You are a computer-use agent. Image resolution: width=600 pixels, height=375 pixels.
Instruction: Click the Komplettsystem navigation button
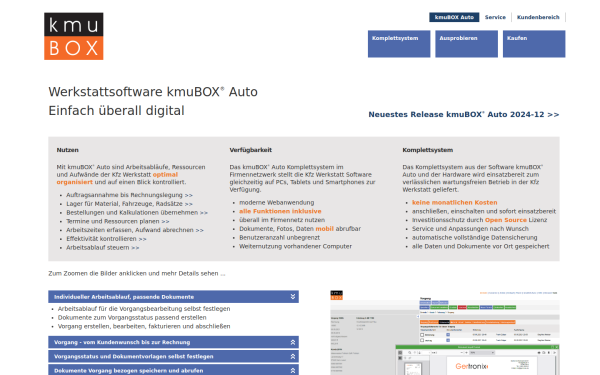(399, 44)
